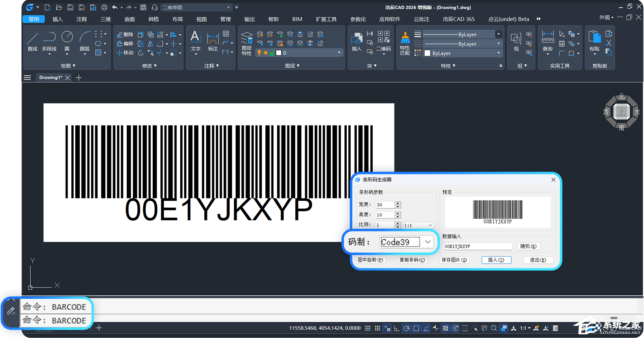Expand the ByLayer color dropdown
Image resolution: width=644 pixels, height=338 pixels.
pyautogui.click(x=499, y=53)
